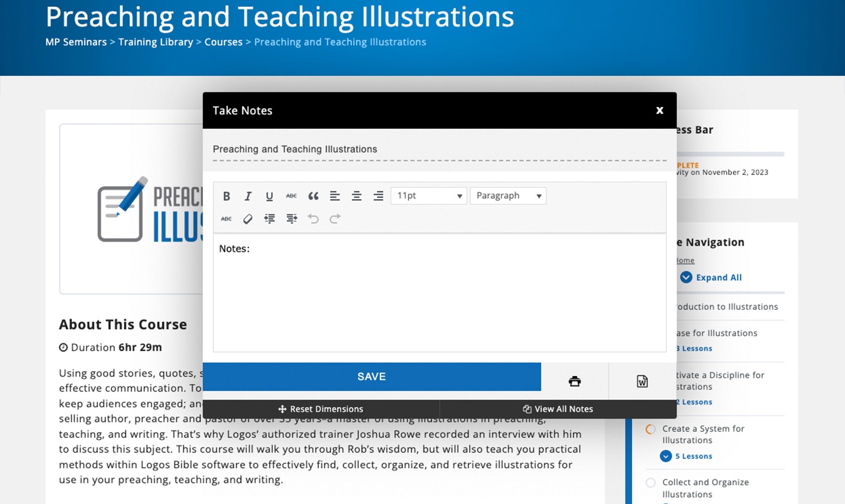Viewport: 845px width, 504px height.
Task: Open Collect and Organize Illustrations section
Action: coord(706,488)
